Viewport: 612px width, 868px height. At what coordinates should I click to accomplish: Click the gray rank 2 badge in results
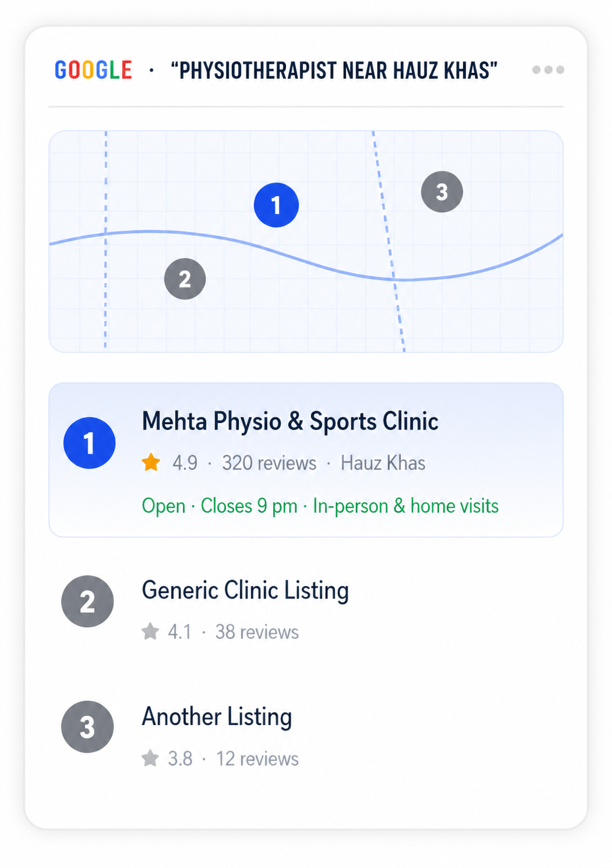87,602
